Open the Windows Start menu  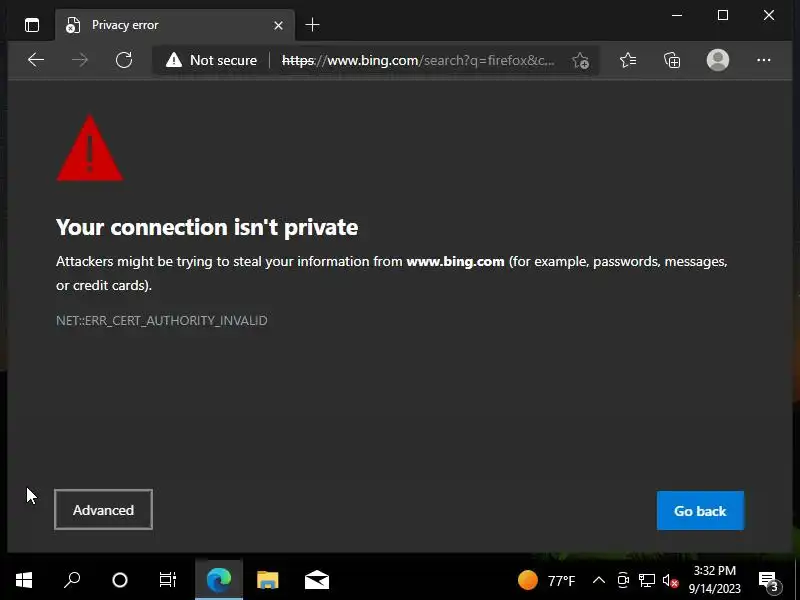24,580
